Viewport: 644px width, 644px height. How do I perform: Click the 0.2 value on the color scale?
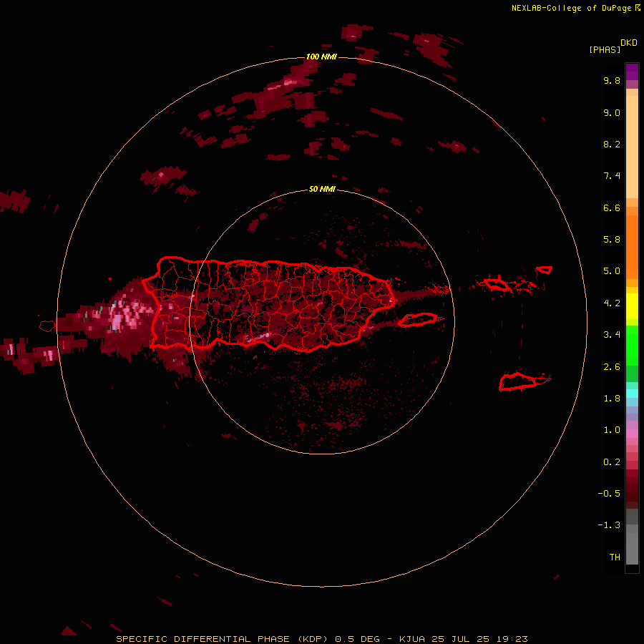pos(612,462)
